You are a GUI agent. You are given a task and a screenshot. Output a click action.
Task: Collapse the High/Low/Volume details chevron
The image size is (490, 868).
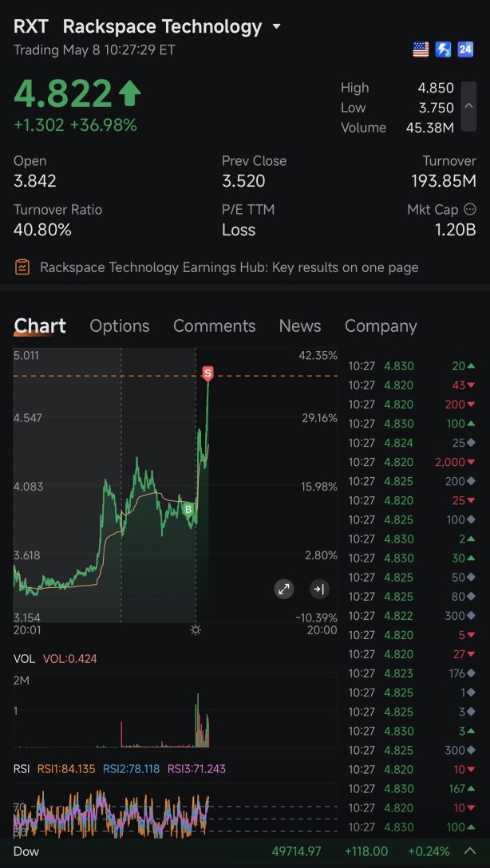pos(468,106)
